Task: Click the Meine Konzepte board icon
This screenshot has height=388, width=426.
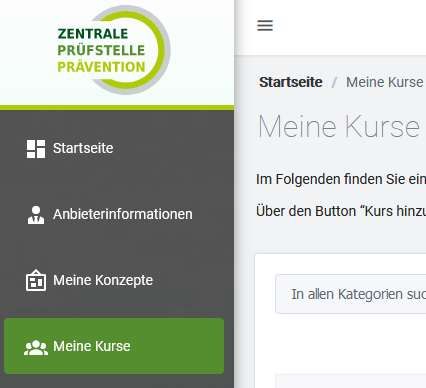Action: 36,280
